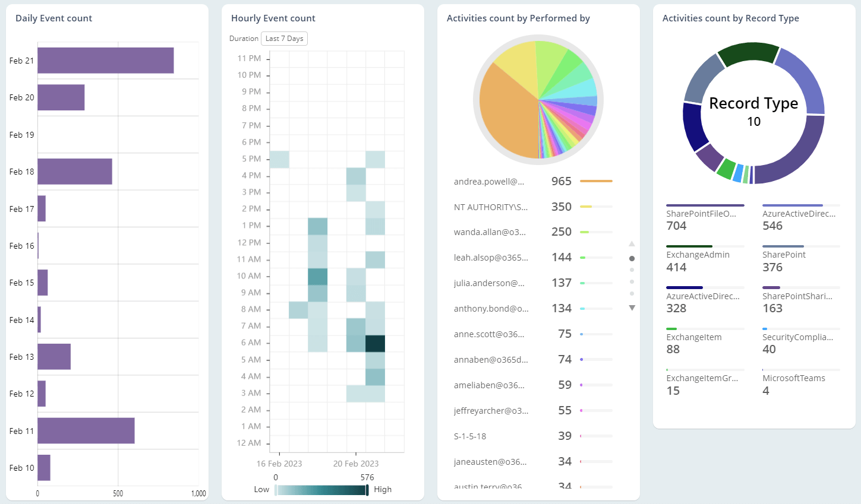Select the last pagination dot to jump pages
Screen dimensions: 861x504
click(632, 294)
